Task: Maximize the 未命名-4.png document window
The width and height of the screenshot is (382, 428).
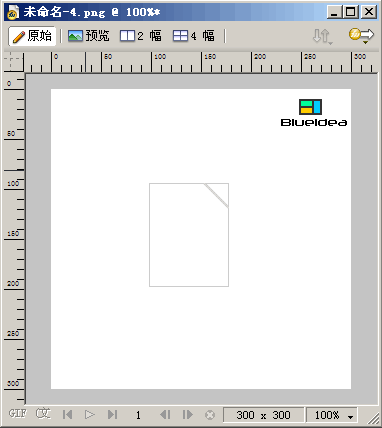Action: click(351, 12)
